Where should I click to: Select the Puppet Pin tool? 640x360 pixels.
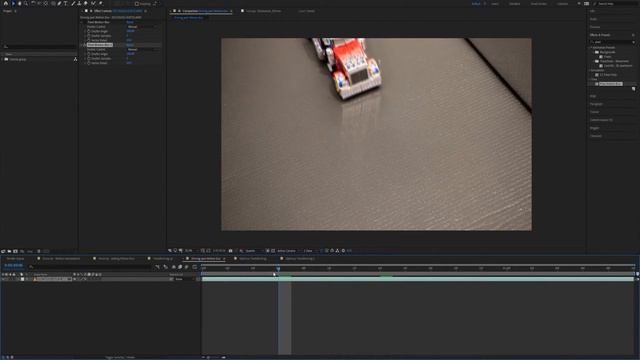pyautogui.click(x=100, y=4)
